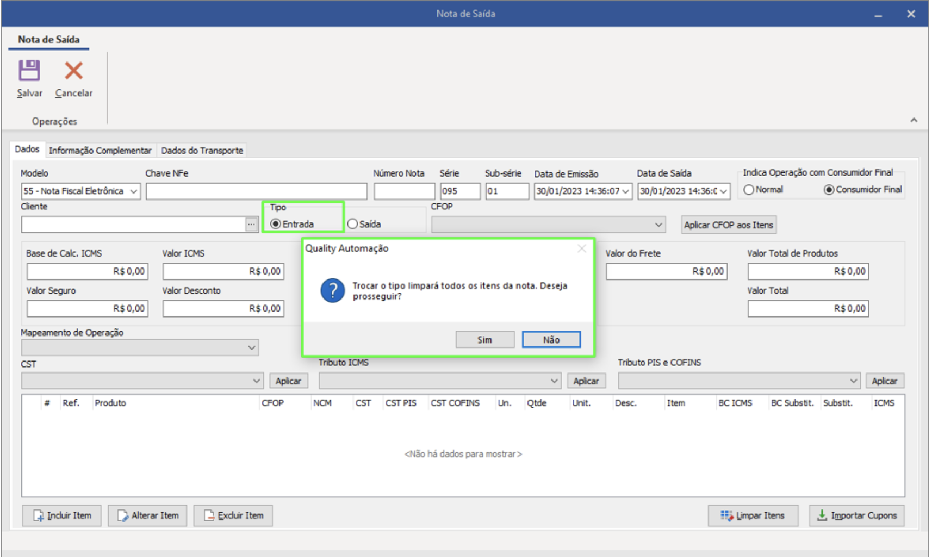Expand the Data de Emissão date picker
Image resolution: width=932 pixels, height=560 pixels.
coord(626,192)
